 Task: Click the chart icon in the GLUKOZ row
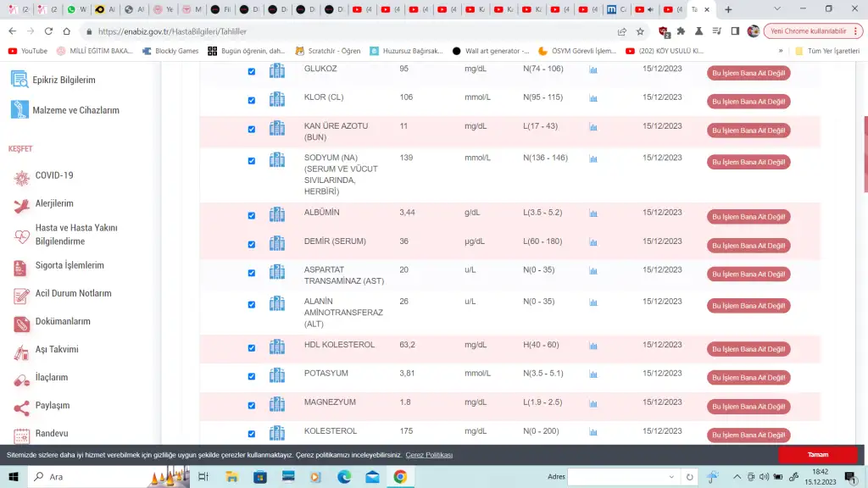pyautogui.click(x=593, y=70)
